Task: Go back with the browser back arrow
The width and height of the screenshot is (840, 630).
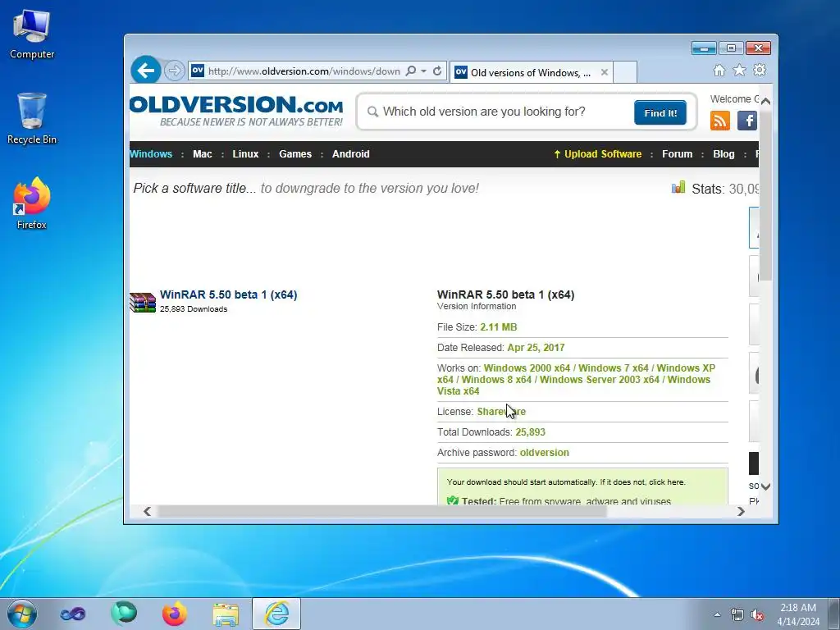Action: point(146,71)
